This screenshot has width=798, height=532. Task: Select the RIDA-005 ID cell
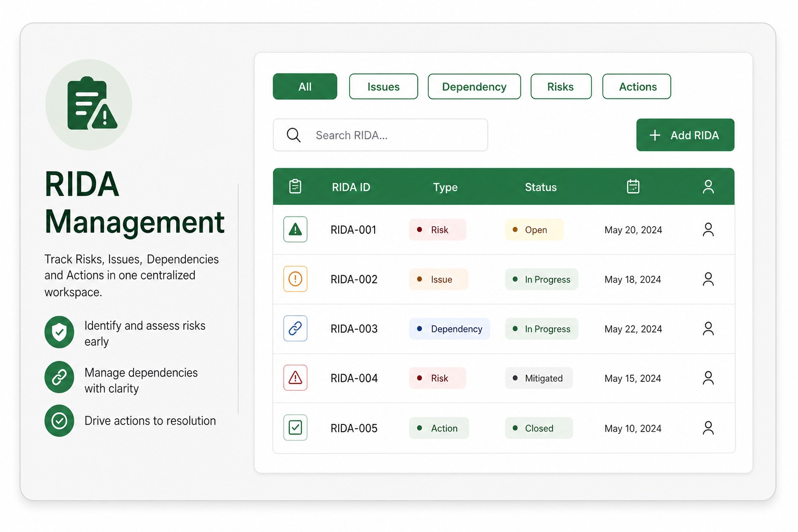(x=354, y=428)
